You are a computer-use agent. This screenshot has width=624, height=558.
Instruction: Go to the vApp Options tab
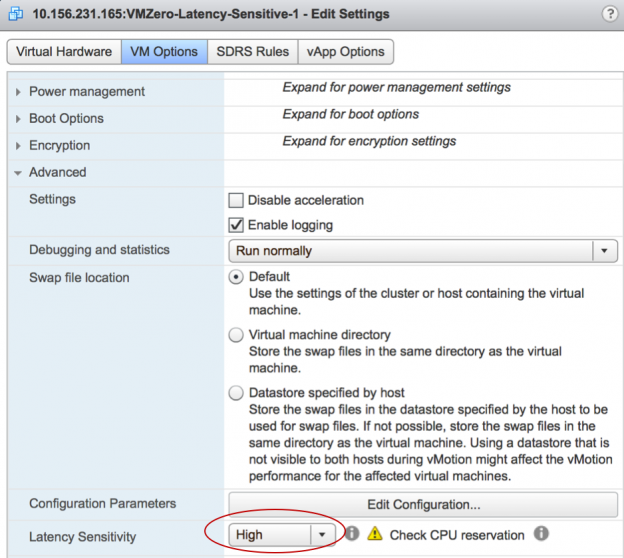(x=345, y=52)
